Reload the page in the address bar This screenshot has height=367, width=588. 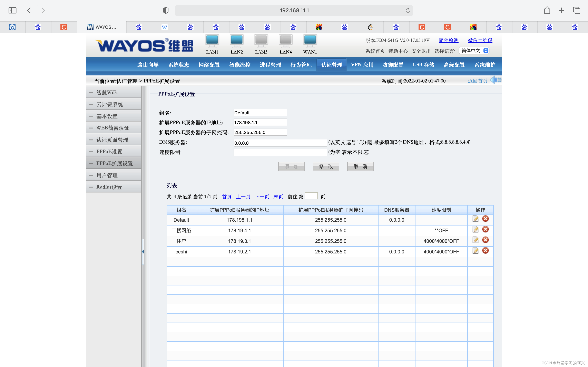(408, 10)
